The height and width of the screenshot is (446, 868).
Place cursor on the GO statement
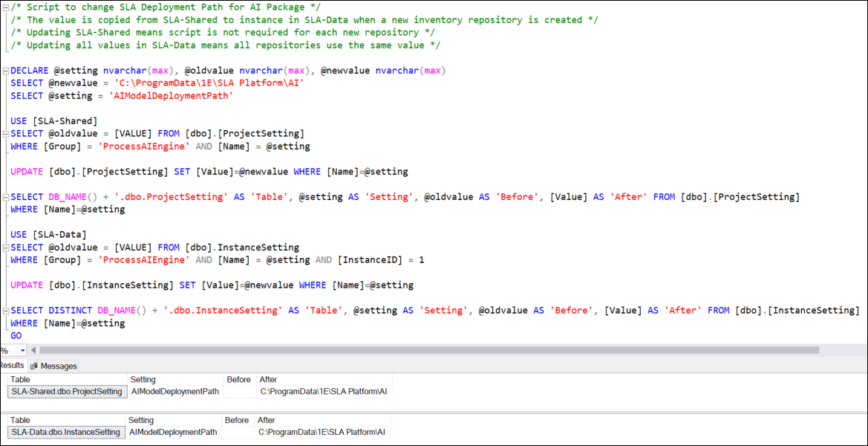pyautogui.click(x=16, y=336)
